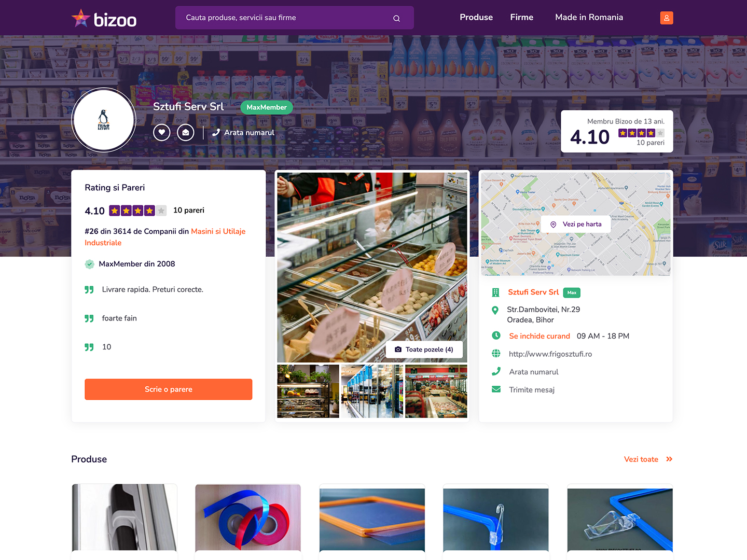Click the green phone icon in contact card
Image resolution: width=747 pixels, height=560 pixels.
pyautogui.click(x=496, y=371)
